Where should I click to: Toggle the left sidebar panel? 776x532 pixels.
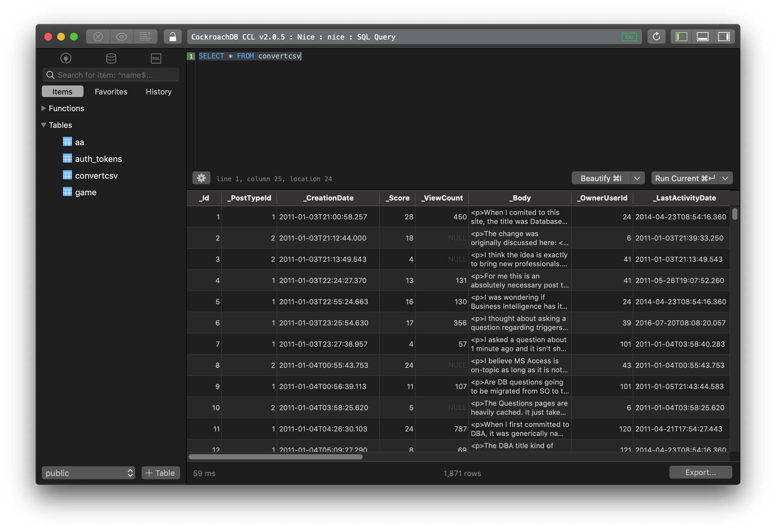click(x=681, y=37)
